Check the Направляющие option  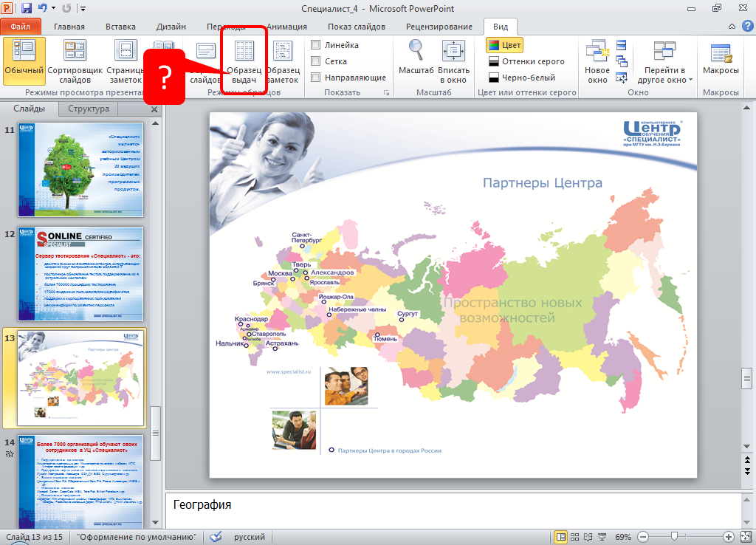[x=316, y=78]
